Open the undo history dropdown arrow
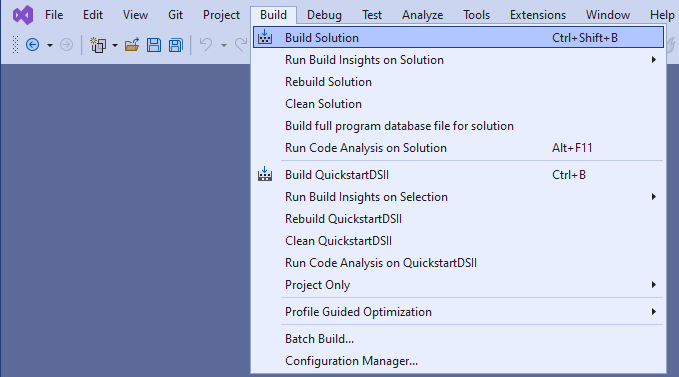 pyautogui.click(x=223, y=45)
